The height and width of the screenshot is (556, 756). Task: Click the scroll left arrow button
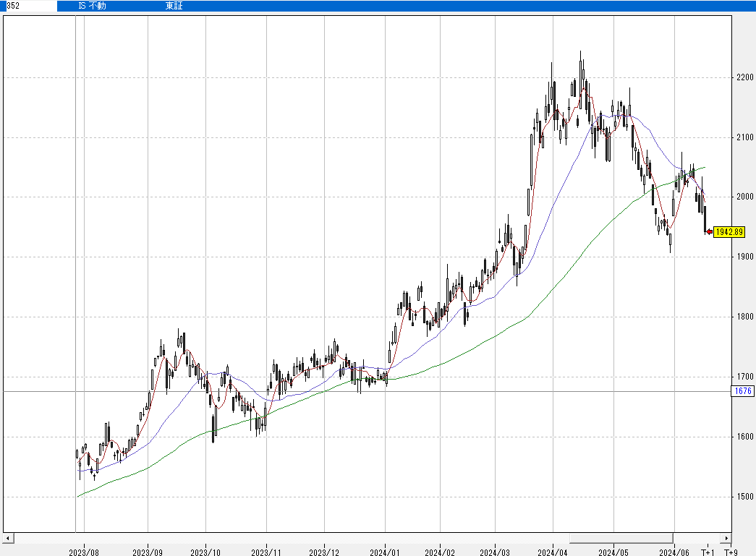pyautogui.click(x=8, y=538)
